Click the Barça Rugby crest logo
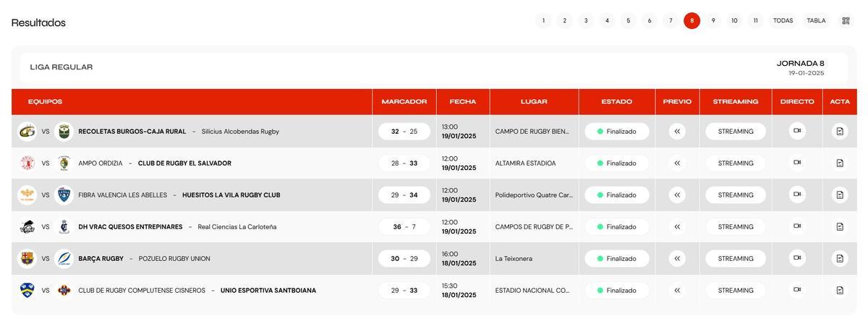 point(27,259)
